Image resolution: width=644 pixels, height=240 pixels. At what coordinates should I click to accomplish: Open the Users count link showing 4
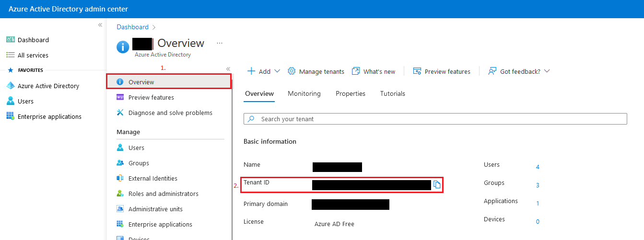click(x=538, y=167)
